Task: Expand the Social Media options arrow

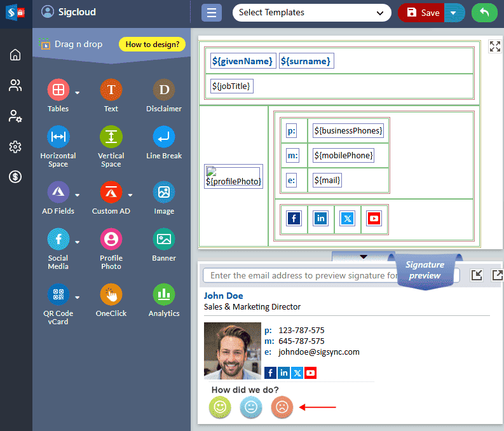Action: 78,242
